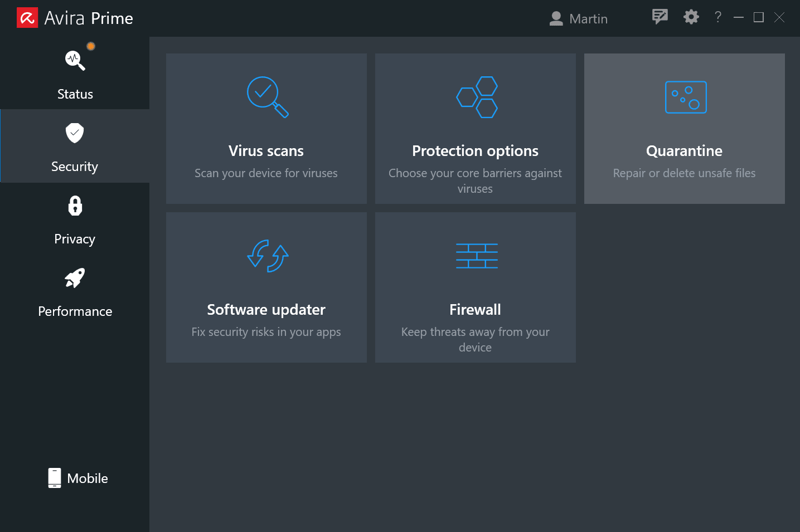Open the Firewall title

coord(475,310)
